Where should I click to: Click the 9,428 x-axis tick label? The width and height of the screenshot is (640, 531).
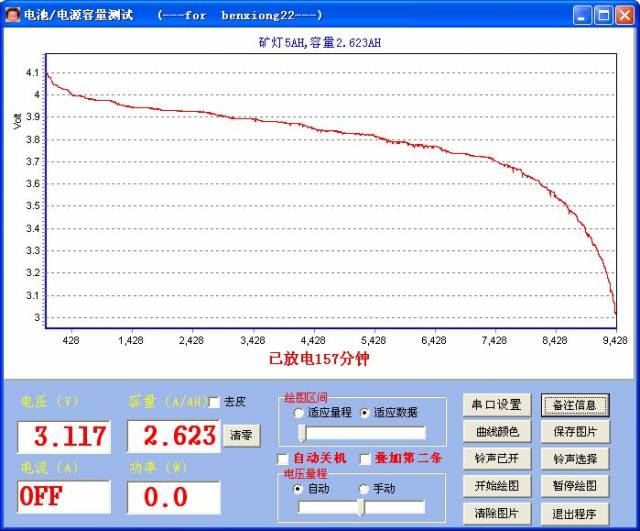[x=615, y=340]
